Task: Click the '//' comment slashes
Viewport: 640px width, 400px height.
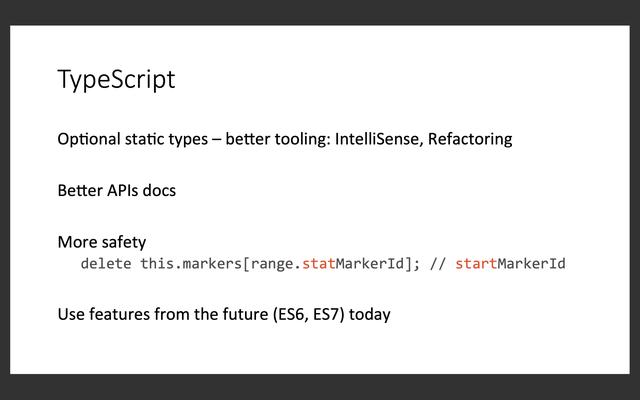Action: [x=437, y=264]
